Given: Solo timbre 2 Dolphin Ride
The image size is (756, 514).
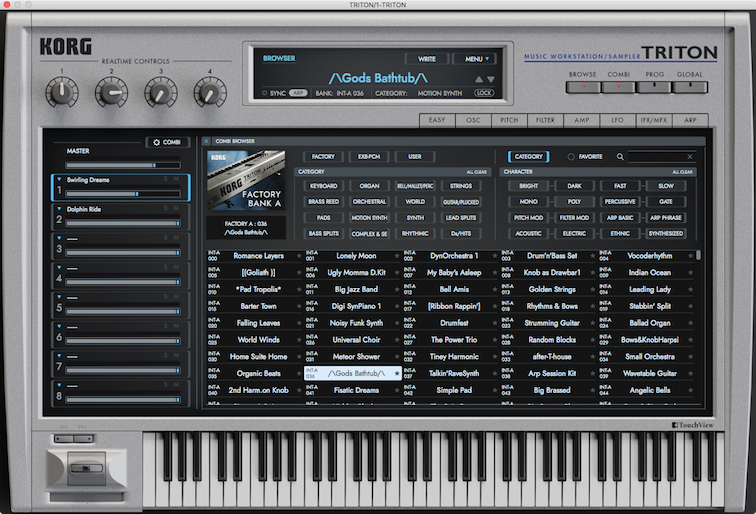Looking at the screenshot, I should click(x=166, y=209).
